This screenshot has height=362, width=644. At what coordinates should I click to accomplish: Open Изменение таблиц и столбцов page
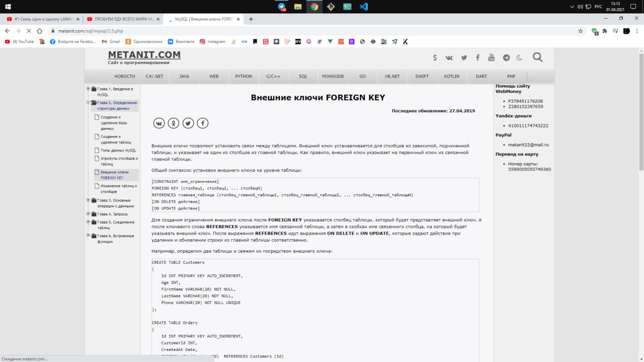(116, 188)
